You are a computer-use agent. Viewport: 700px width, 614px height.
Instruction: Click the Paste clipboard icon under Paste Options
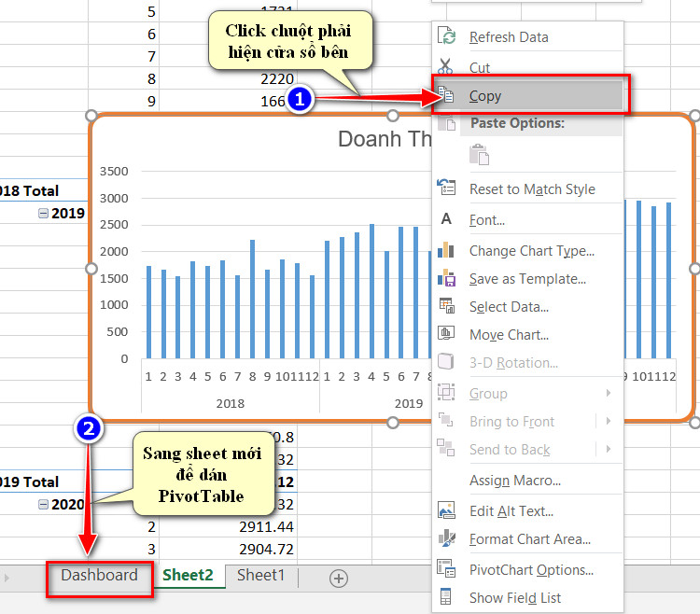pos(480,155)
